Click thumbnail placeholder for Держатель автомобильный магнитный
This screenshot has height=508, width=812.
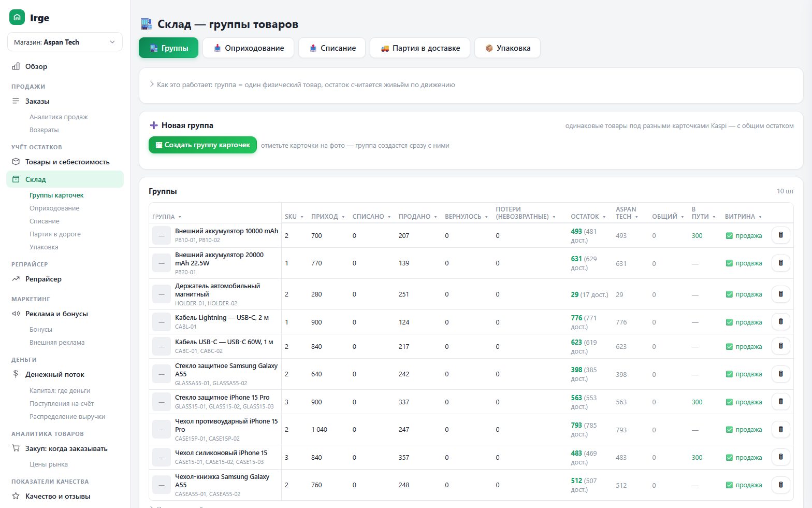coord(162,294)
